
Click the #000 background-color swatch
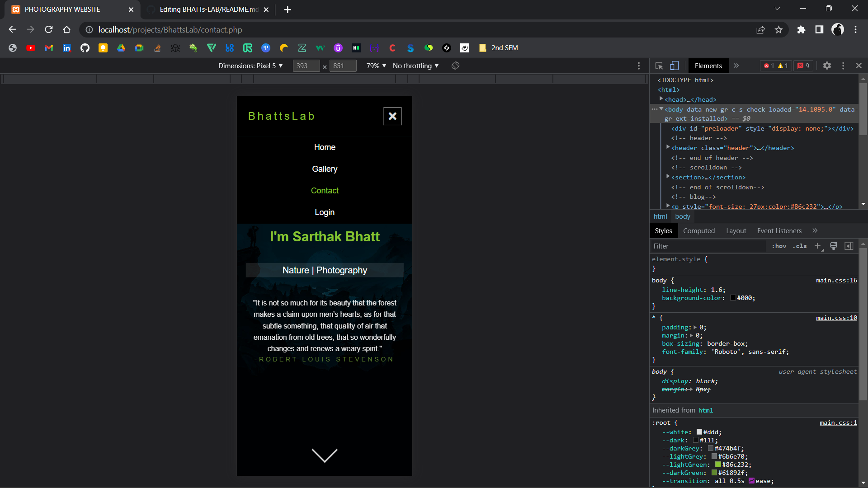click(733, 298)
